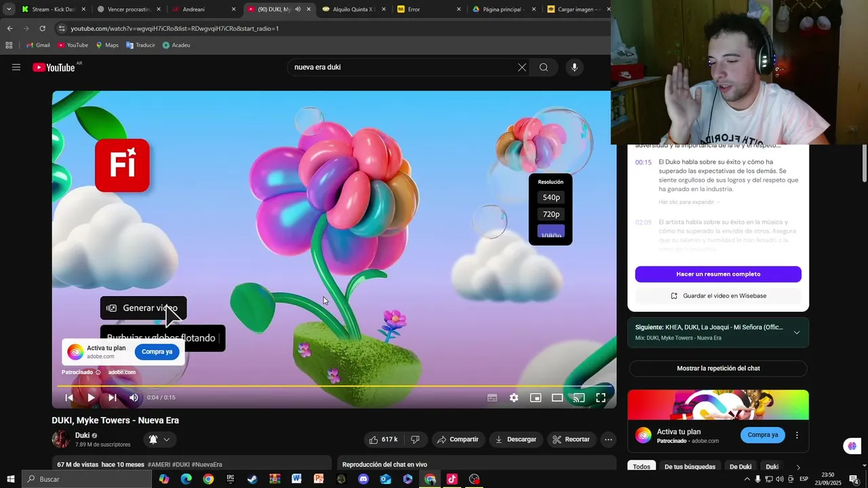
Task: Switch to the Andreani browser tab
Action: [203, 9]
